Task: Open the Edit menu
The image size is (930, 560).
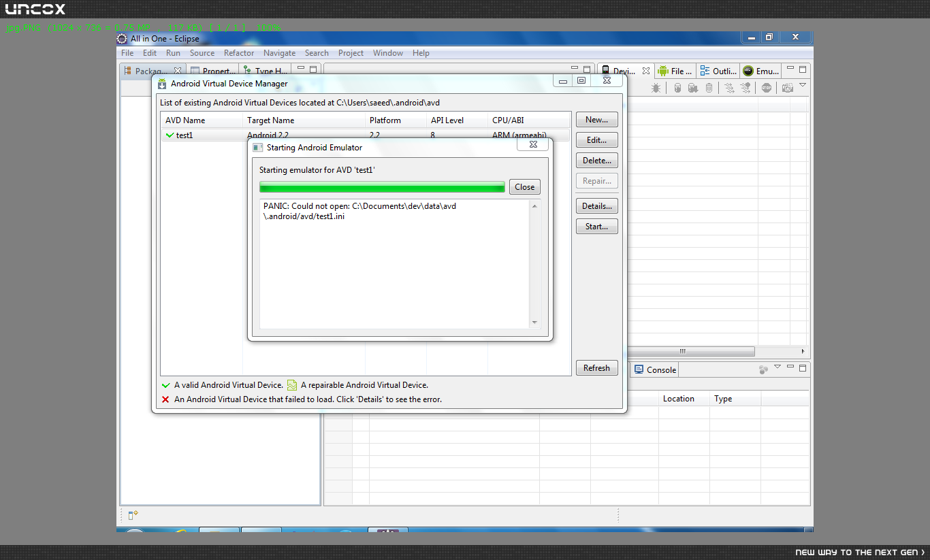Action: point(150,53)
